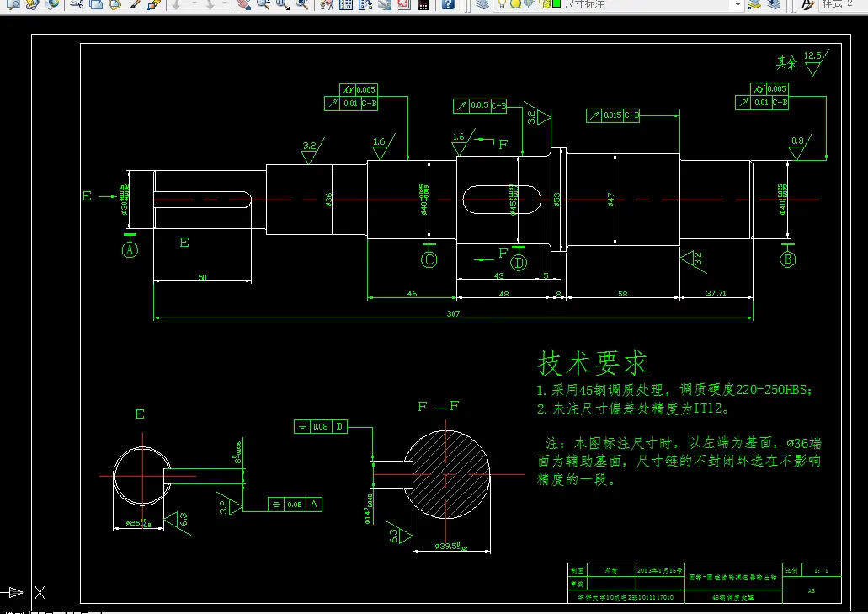Cut selection with the scissors icon

pos(77,4)
